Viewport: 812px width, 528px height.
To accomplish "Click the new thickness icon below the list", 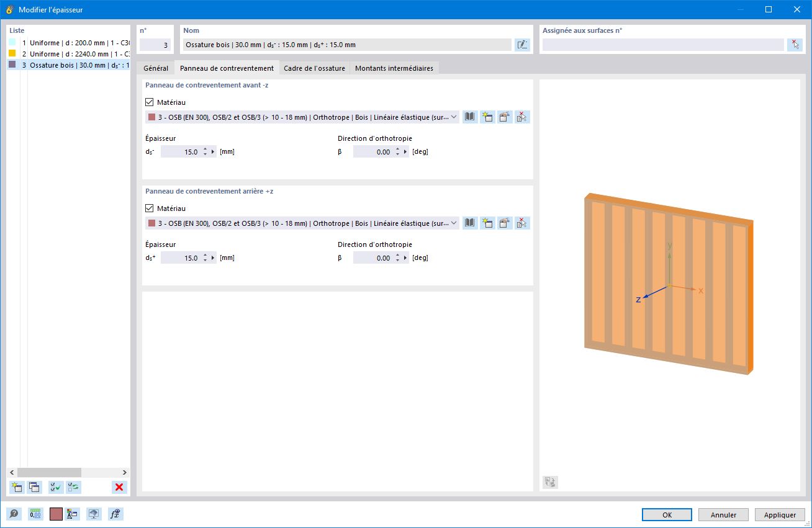I will [17, 487].
